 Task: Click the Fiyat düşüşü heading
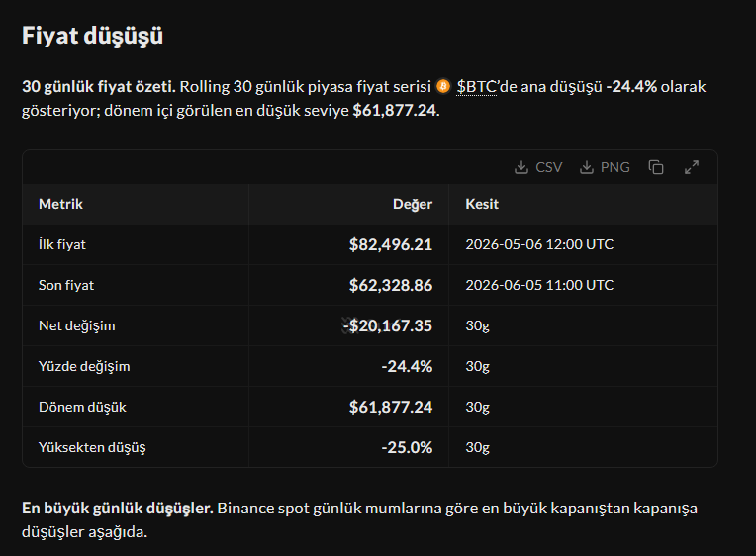coord(92,36)
